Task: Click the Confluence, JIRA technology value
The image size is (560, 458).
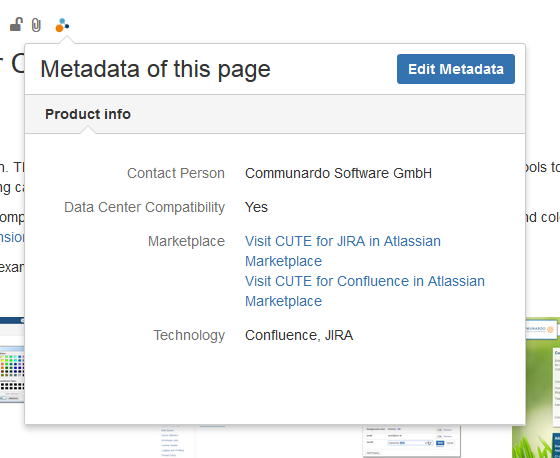Action: coord(299,335)
